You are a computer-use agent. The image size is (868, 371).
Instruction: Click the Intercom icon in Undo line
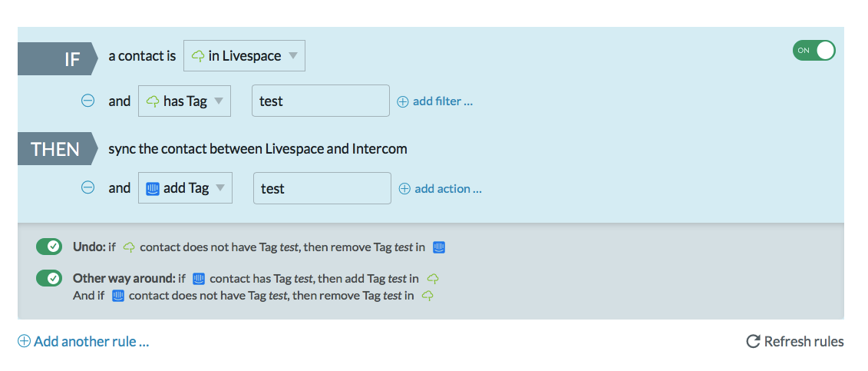[439, 247]
